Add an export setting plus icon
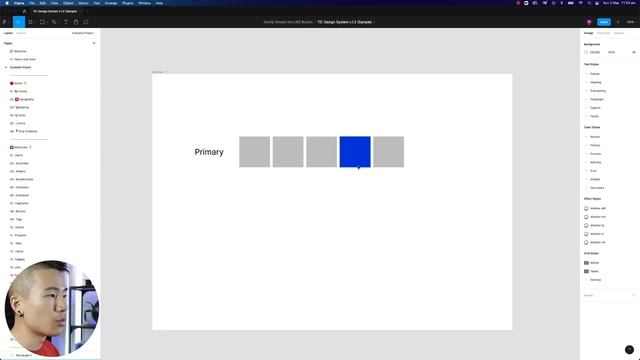The height and width of the screenshot is (360, 640). (634, 295)
